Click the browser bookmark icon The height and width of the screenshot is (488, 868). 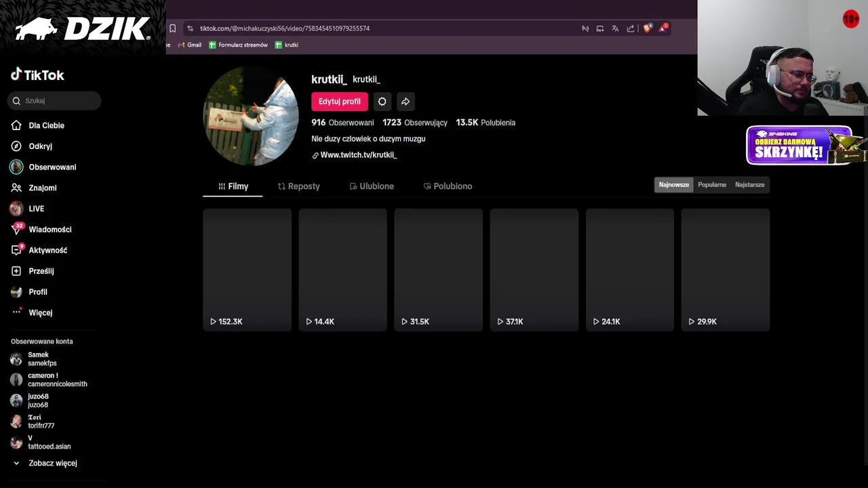pyautogui.click(x=172, y=28)
